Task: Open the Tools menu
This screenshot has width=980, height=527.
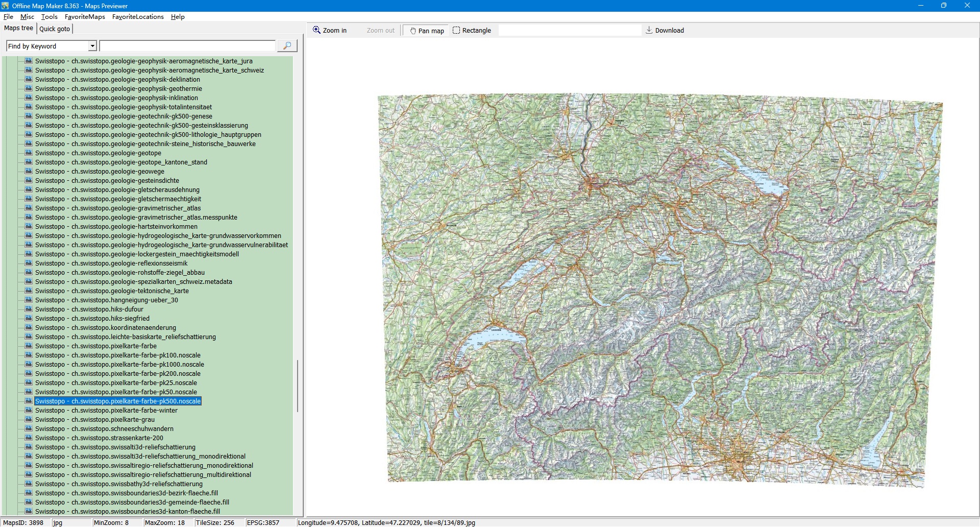Action: tap(50, 17)
